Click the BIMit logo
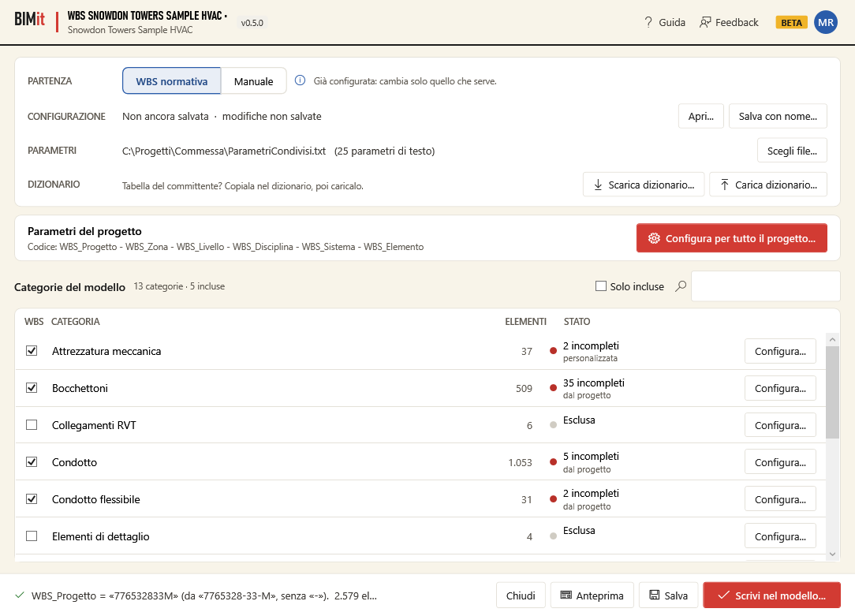This screenshot has width=855, height=616. coord(29,20)
